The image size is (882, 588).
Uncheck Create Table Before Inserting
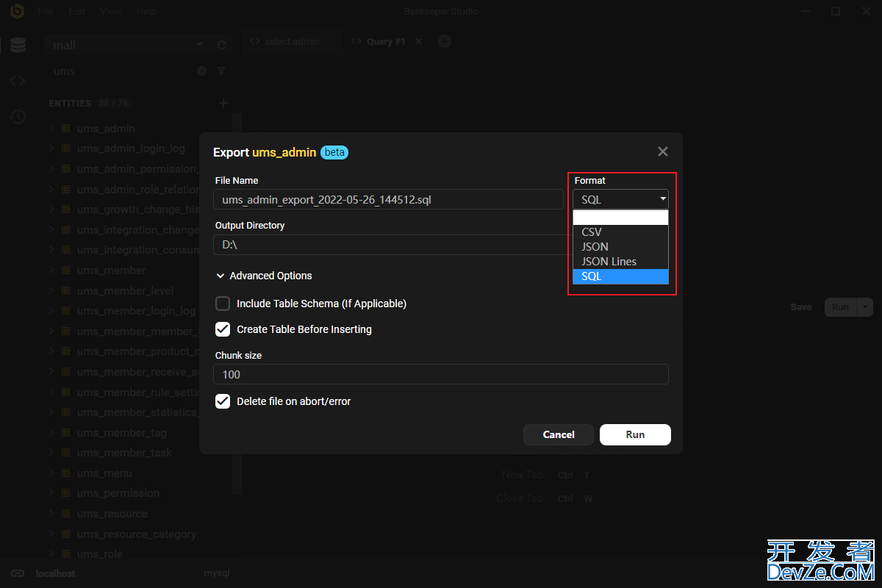pyautogui.click(x=222, y=329)
